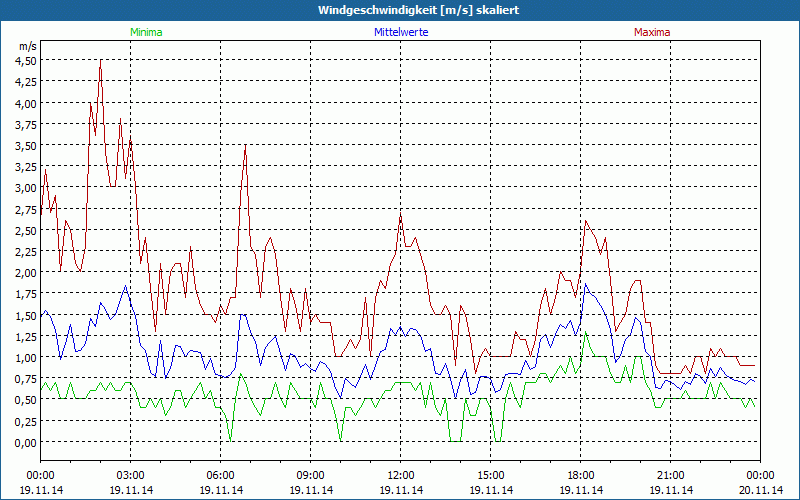The height and width of the screenshot is (500, 800).
Task: Click the 20.11.14 date label
Action: point(760,490)
